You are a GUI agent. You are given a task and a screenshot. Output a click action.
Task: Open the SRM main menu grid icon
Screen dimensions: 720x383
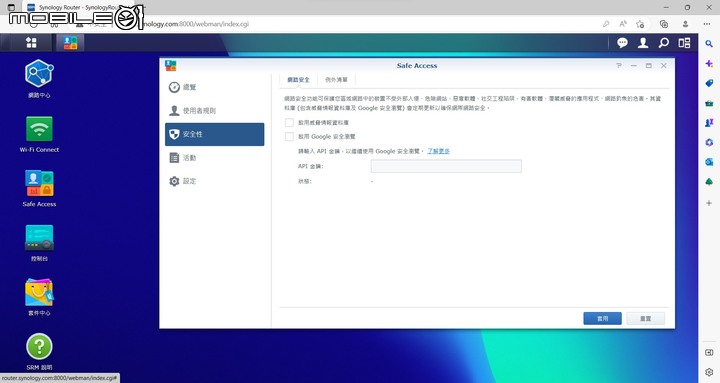pyautogui.click(x=31, y=43)
